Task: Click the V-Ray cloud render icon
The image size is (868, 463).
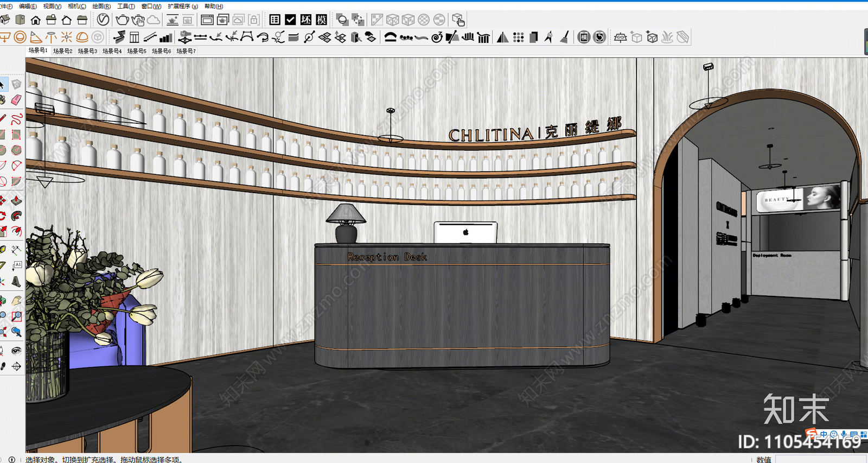Action: [x=154, y=20]
